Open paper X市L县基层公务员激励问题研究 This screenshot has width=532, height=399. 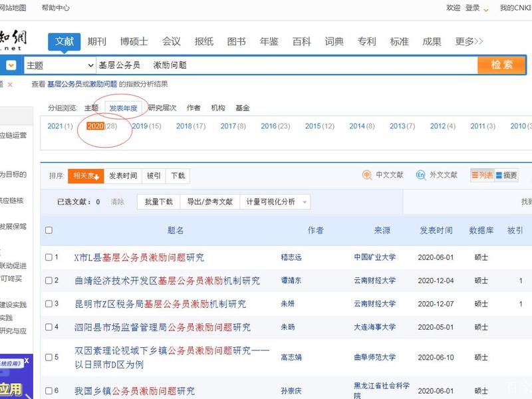pyautogui.click(x=139, y=257)
